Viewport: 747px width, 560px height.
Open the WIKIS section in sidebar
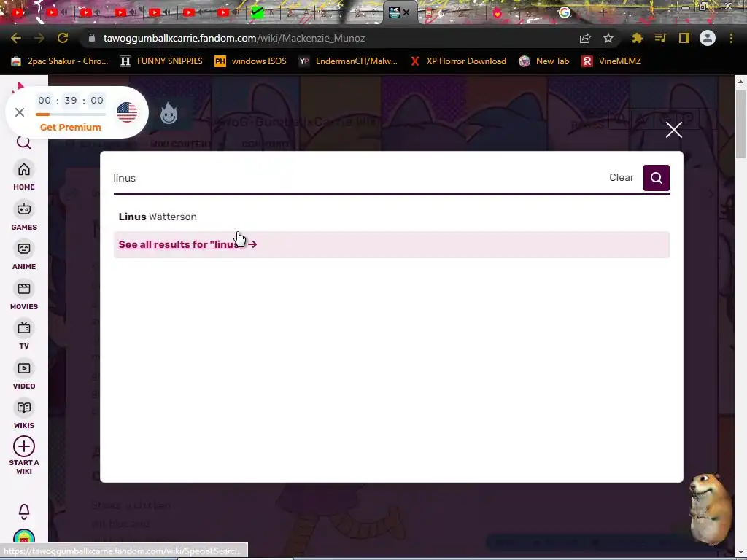click(24, 415)
